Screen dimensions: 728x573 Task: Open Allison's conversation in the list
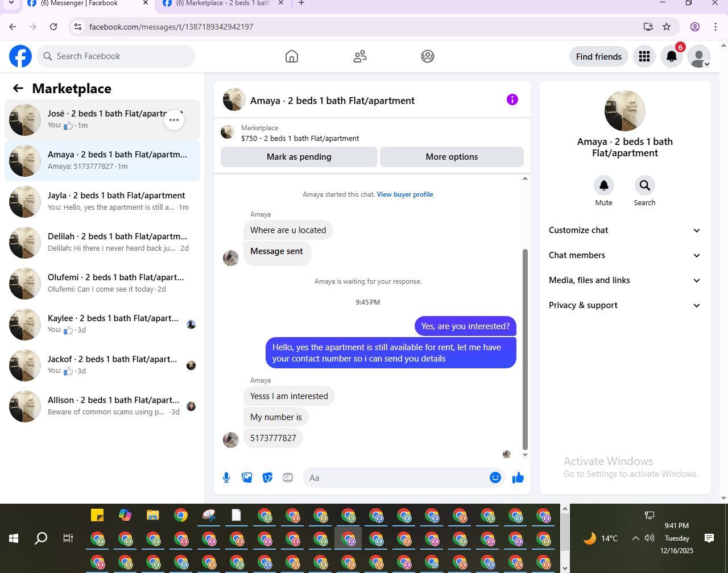click(102, 406)
